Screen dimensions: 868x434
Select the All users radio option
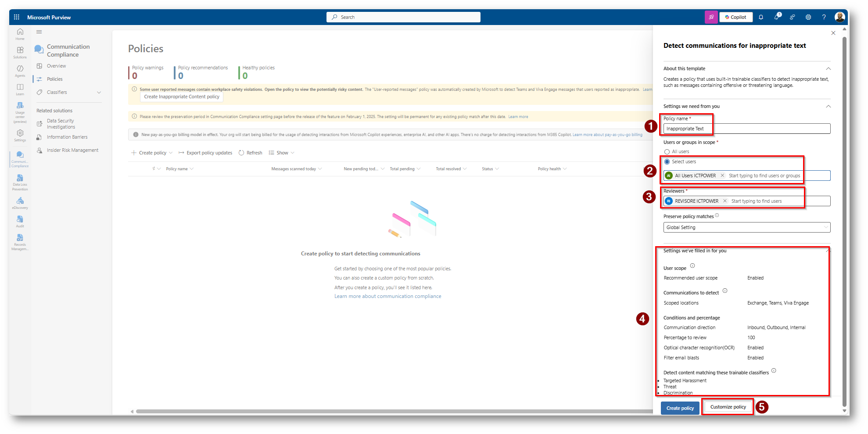click(x=667, y=152)
